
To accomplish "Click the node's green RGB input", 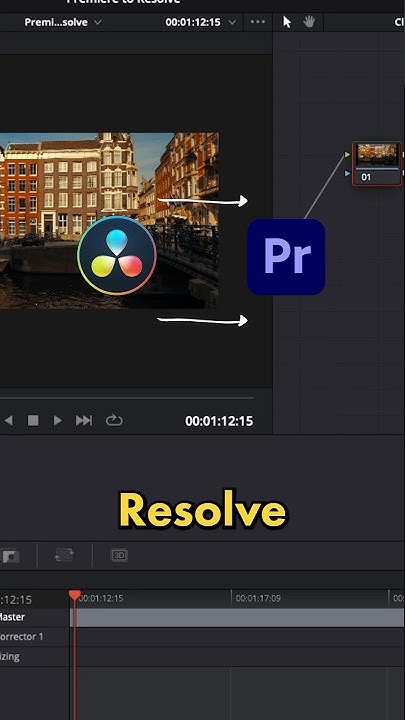I will pos(348,155).
